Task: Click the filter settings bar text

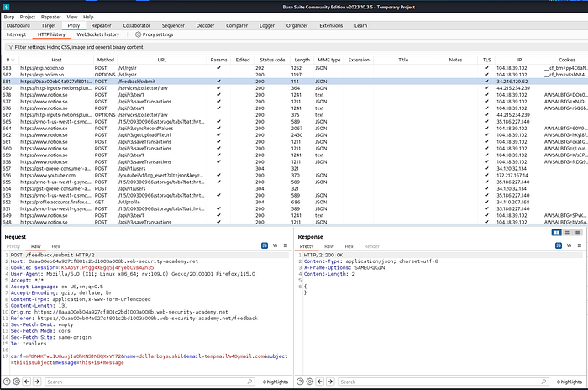Action: point(79,47)
